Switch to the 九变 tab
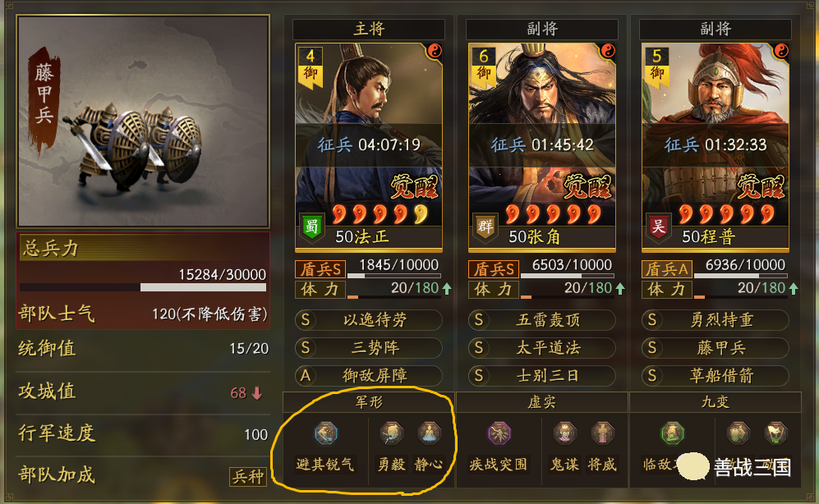Viewport: 819px width, 504px height. (x=715, y=401)
